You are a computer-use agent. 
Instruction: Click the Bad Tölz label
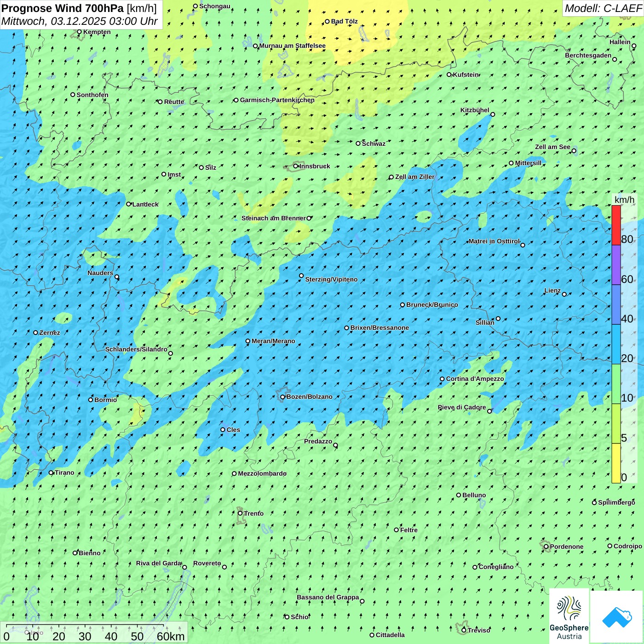tap(344, 21)
